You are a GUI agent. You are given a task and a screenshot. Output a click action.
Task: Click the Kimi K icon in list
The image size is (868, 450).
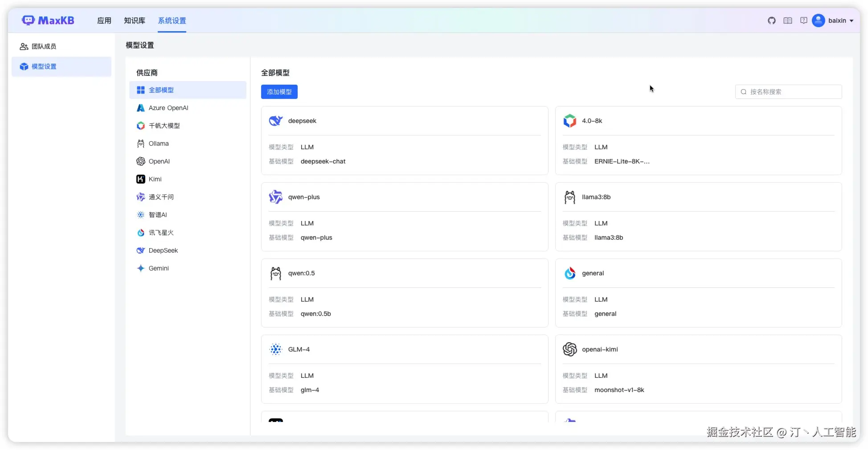pos(141,179)
